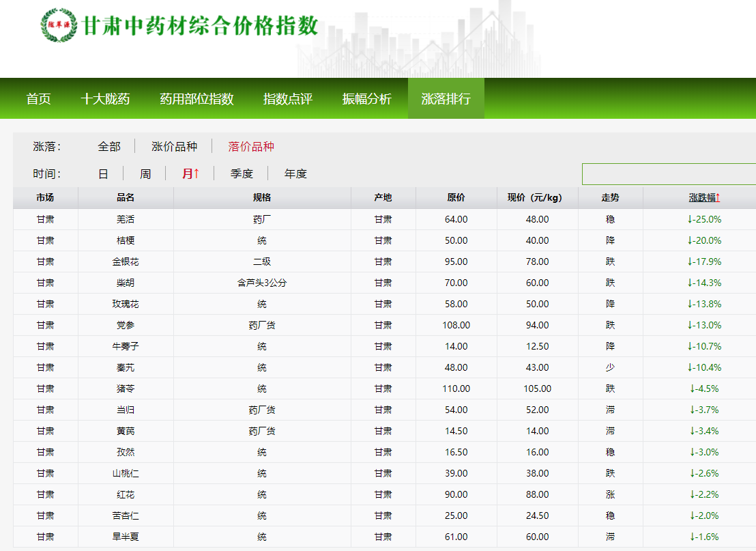Click into the search input box
Screen dimensions: 756x551
click(x=669, y=174)
